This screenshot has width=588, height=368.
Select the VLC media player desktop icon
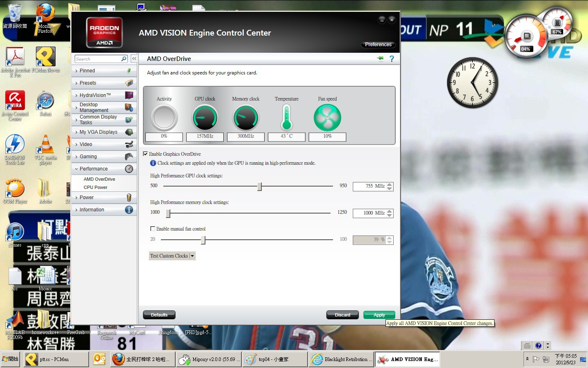(x=45, y=150)
